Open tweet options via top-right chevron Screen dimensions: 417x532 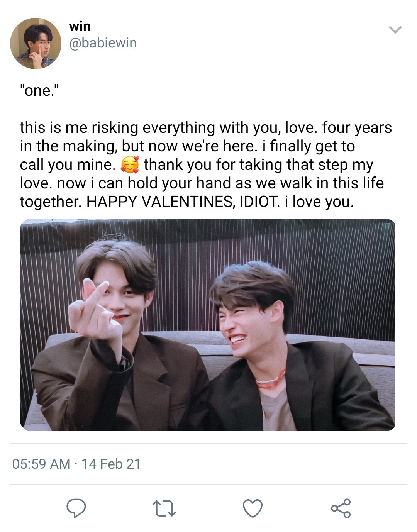point(395,30)
